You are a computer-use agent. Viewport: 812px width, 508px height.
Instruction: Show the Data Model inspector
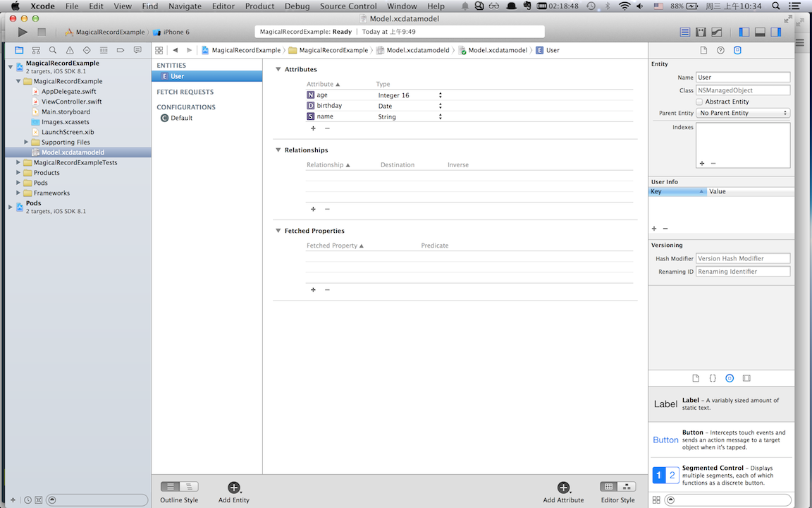[737, 50]
